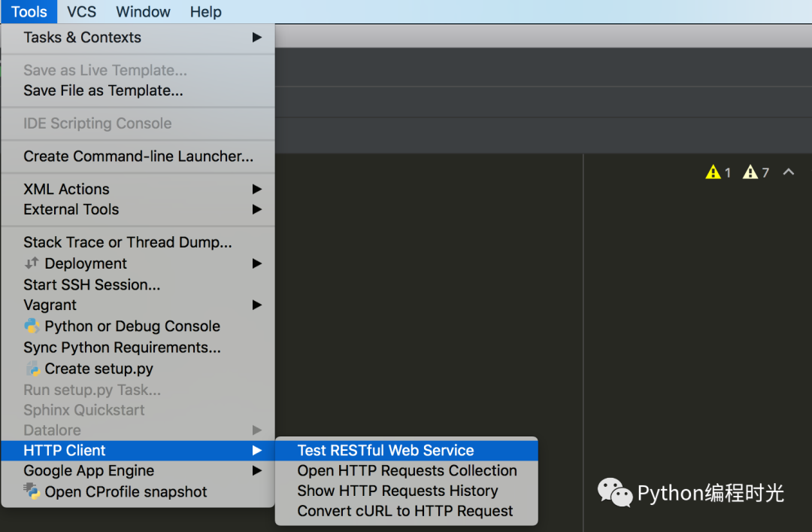812x532 pixels.
Task: Click the Create setup.py file icon
Action: [x=32, y=368]
